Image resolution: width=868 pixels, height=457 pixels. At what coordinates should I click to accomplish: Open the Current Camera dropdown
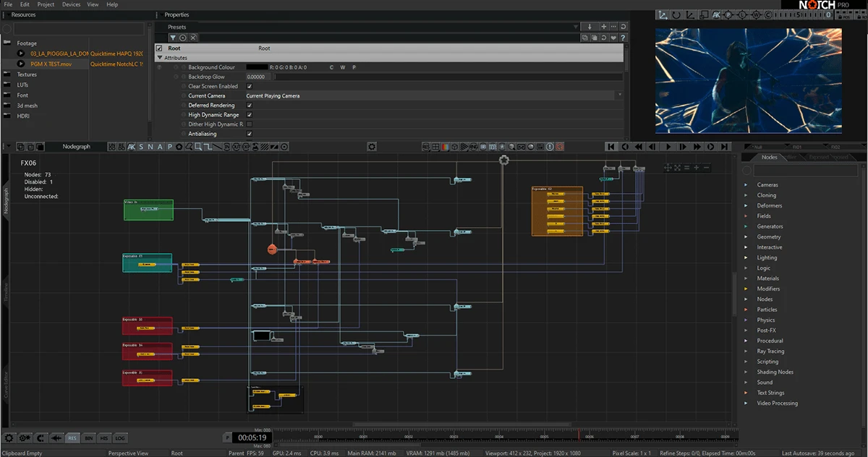433,95
